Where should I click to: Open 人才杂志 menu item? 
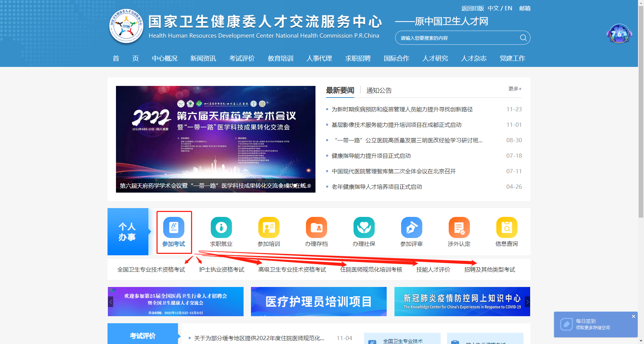point(474,58)
